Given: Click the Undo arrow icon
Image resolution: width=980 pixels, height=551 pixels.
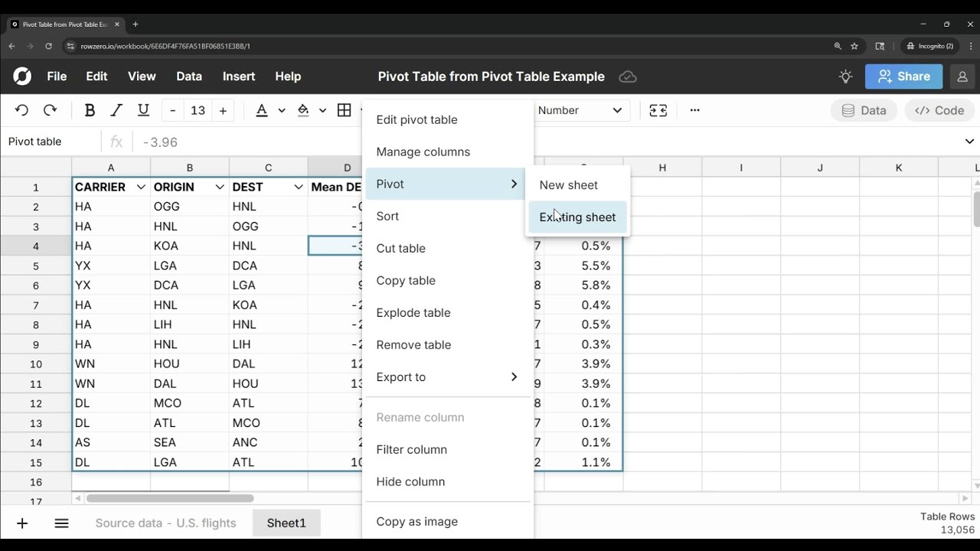Looking at the screenshot, I should click(x=21, y=110).
